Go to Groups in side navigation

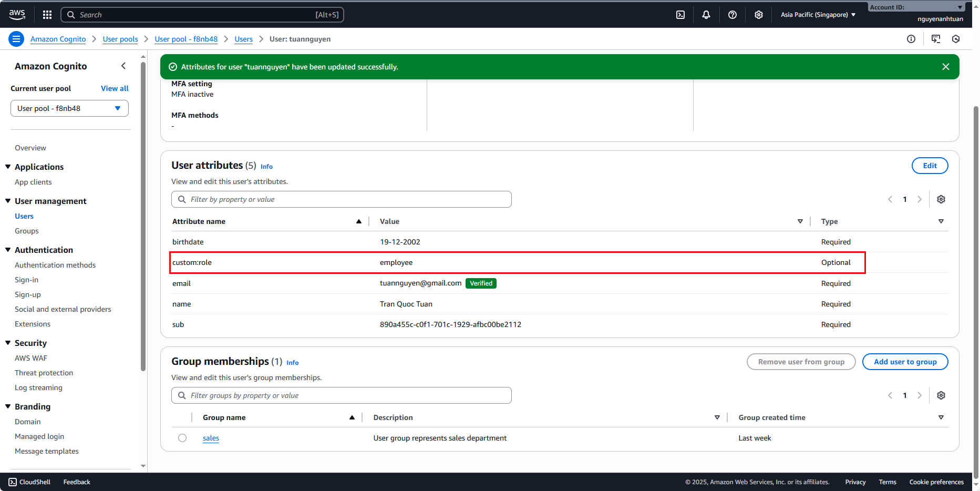(27, 231)
